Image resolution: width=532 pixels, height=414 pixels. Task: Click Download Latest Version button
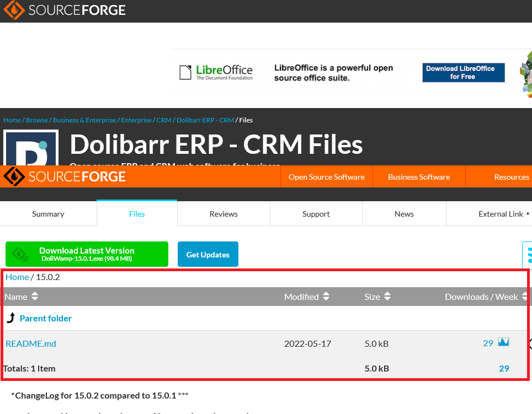87,254
